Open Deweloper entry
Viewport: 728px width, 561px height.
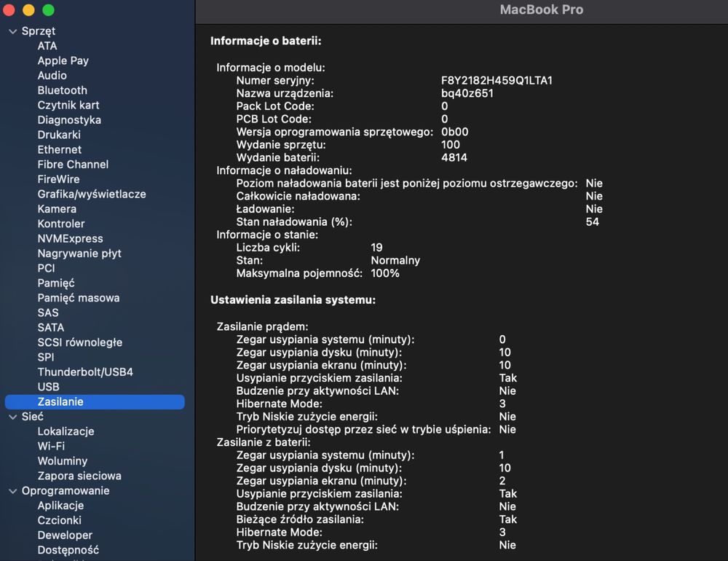(65, 535)
